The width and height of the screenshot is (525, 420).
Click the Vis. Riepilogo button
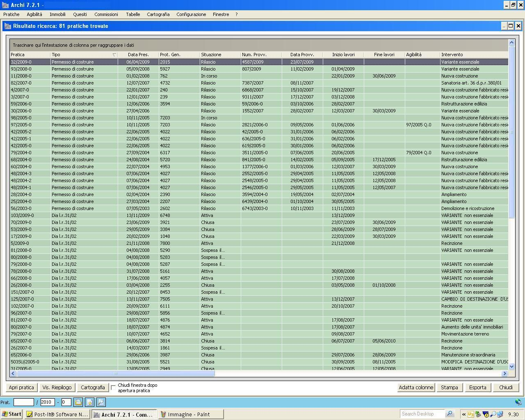(57, 388)
